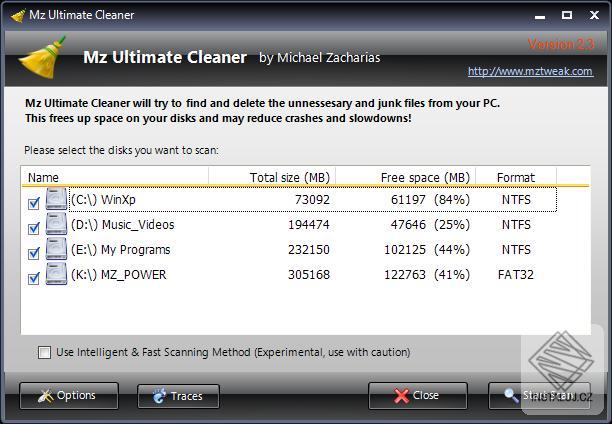The height and width of the screenshot is (424, 612).
Task: Minimize the Mz Ultimate Cleaner window
Action: pyautogui.click(x=540, y=16)
